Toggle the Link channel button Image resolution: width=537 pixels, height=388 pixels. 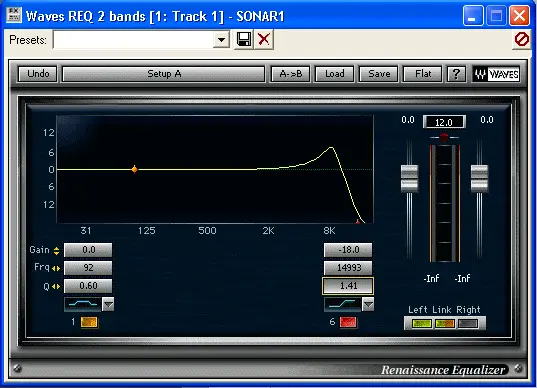pyautogui.click(x=445, y=323)
